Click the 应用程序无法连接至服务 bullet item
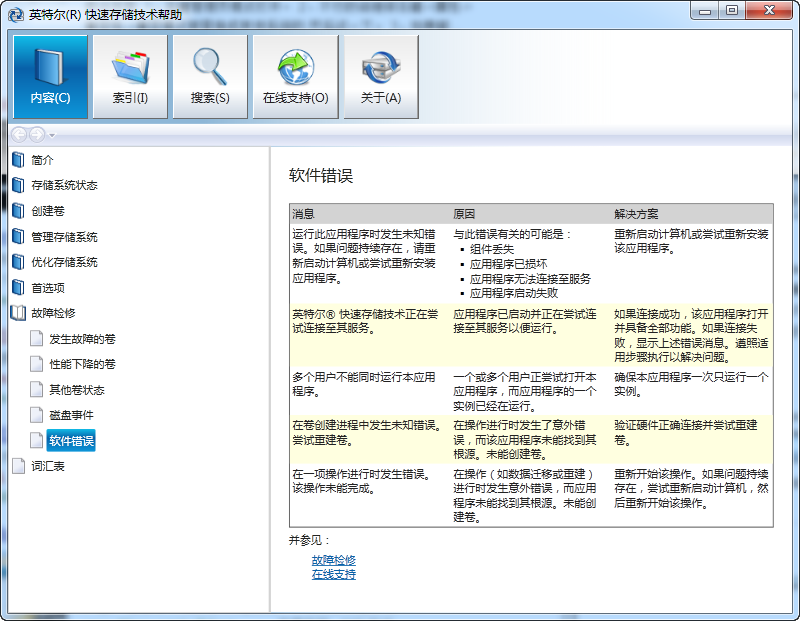Screen dimensions: 800x621 [x=530, y=279]
